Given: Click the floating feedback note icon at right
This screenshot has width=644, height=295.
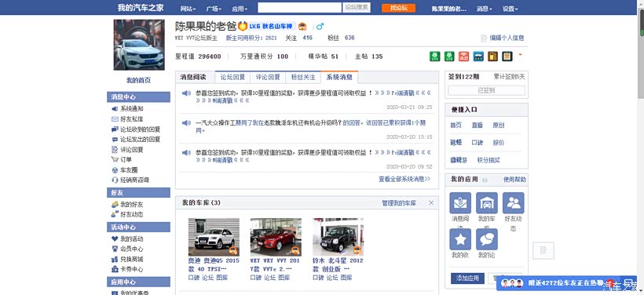Looking at the screenshot, I should coord(543,250).
